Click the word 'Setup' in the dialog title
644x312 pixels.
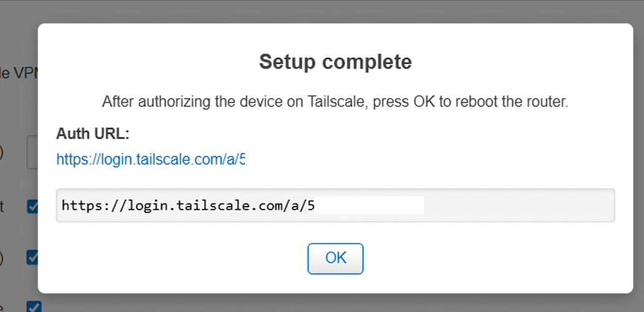(x=286, y=62)
